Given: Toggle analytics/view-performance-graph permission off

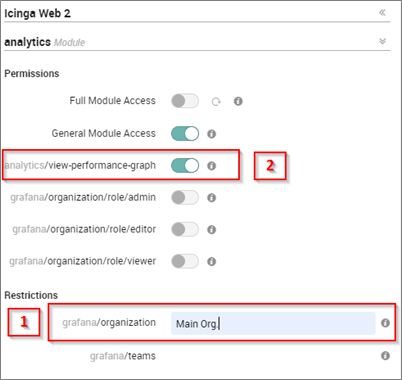Looking at the screenshot, I should [x=185, y=165].
